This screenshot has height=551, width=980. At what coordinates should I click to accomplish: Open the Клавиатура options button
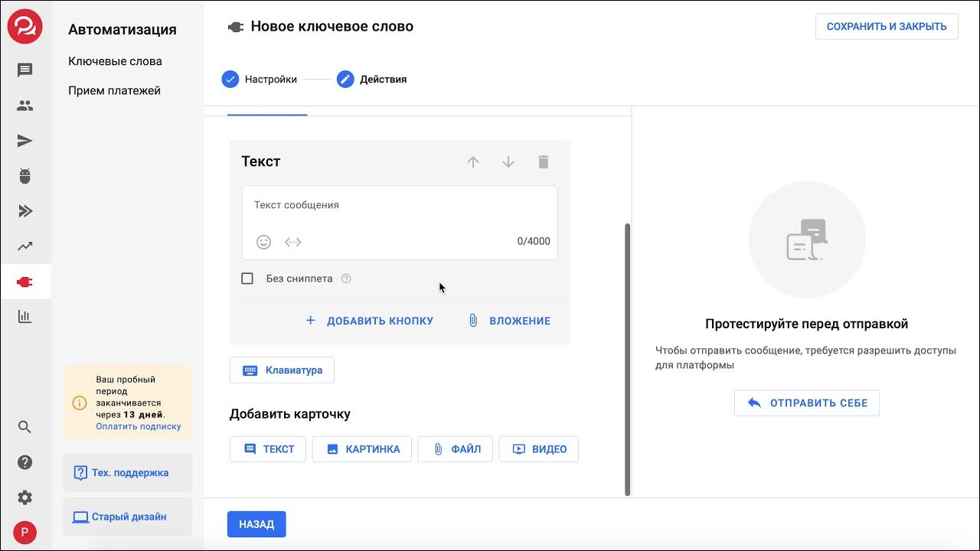(282, 370)
